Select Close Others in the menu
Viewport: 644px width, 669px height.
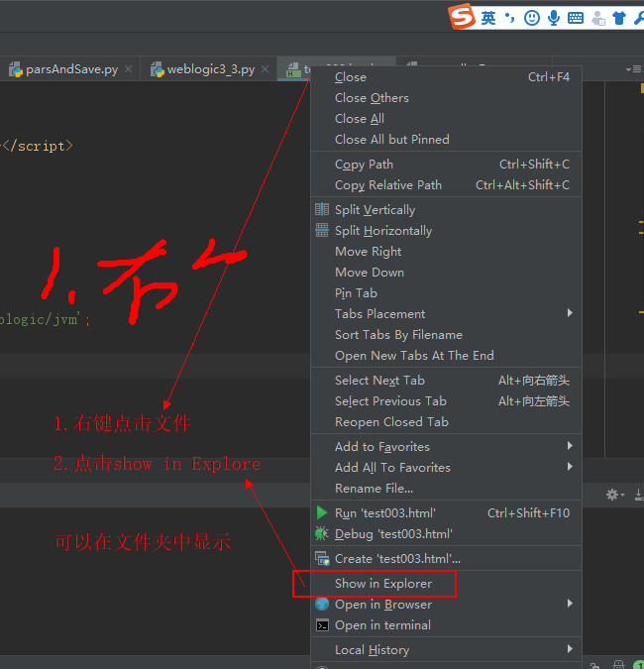(x=447, y=98)
